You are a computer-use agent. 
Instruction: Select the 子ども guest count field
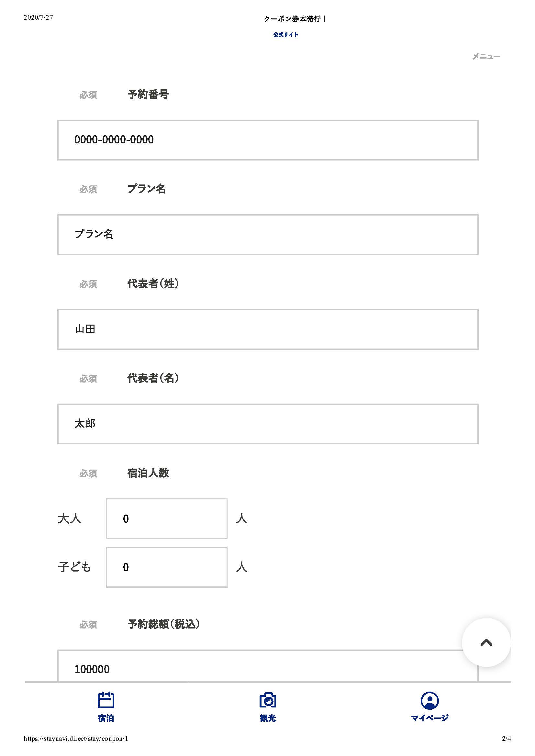pyautogui.click(x=166, y=567)
